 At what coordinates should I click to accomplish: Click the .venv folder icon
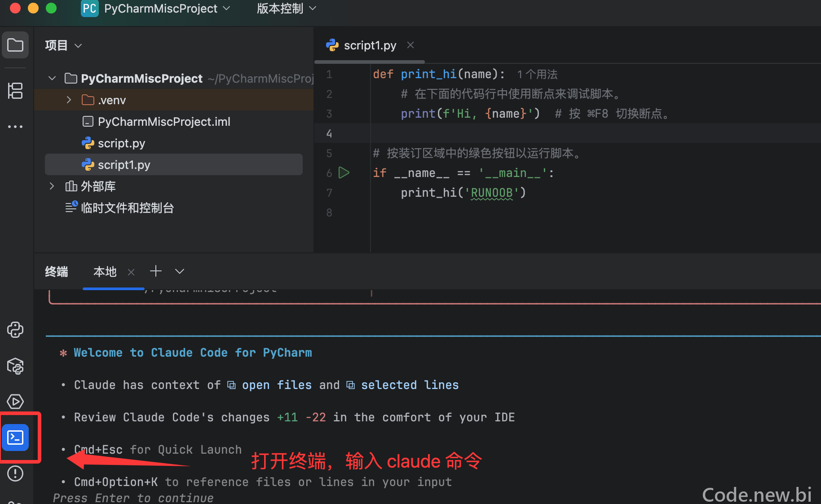(x=88, y=100)
